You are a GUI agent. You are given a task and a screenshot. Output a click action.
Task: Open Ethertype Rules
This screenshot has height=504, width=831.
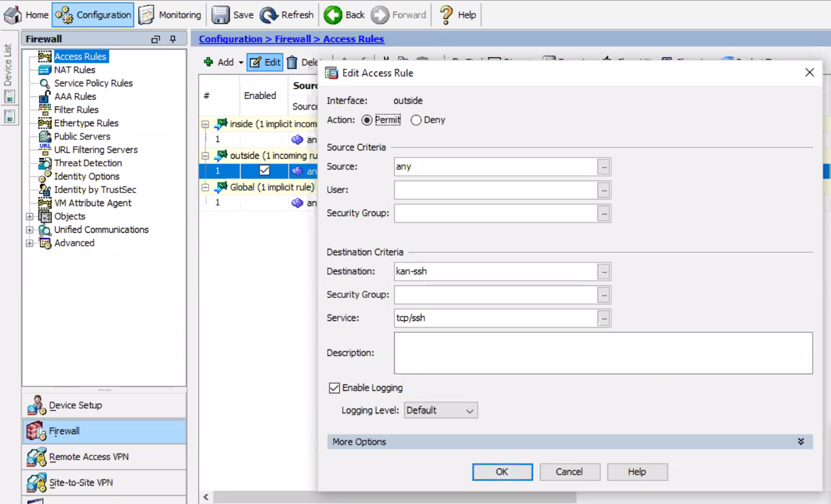(86, 123)
